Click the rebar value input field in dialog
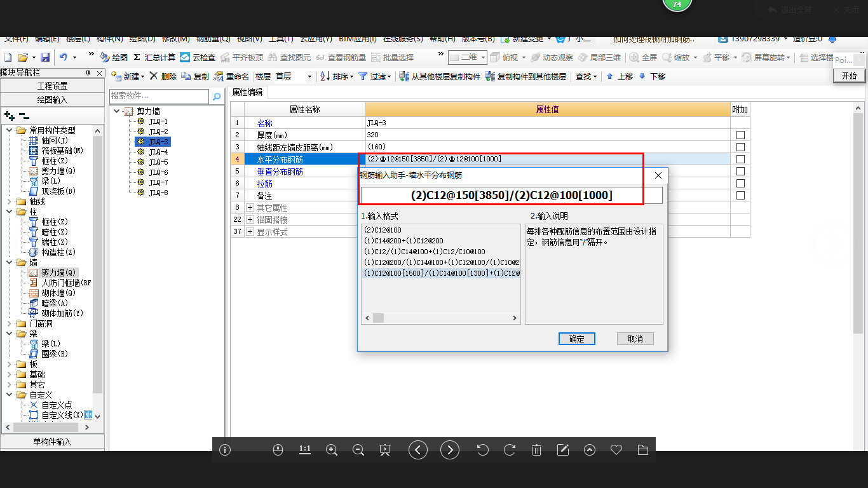 click(512, 195)
